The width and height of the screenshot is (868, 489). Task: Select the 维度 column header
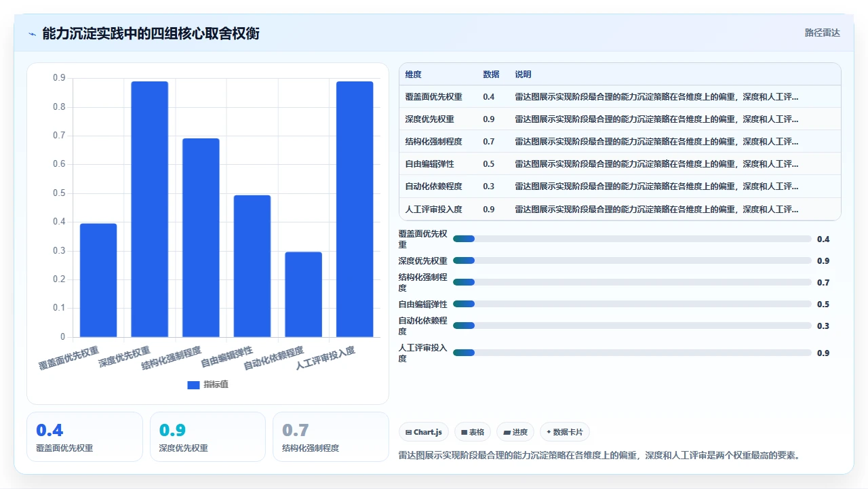click(x=413, y=75)
